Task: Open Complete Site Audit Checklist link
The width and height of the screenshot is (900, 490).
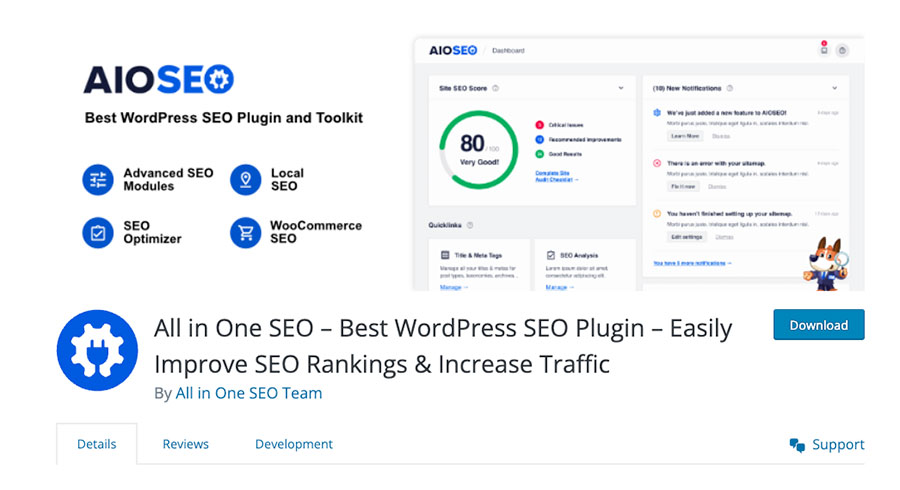Action: tap(556, 176)
